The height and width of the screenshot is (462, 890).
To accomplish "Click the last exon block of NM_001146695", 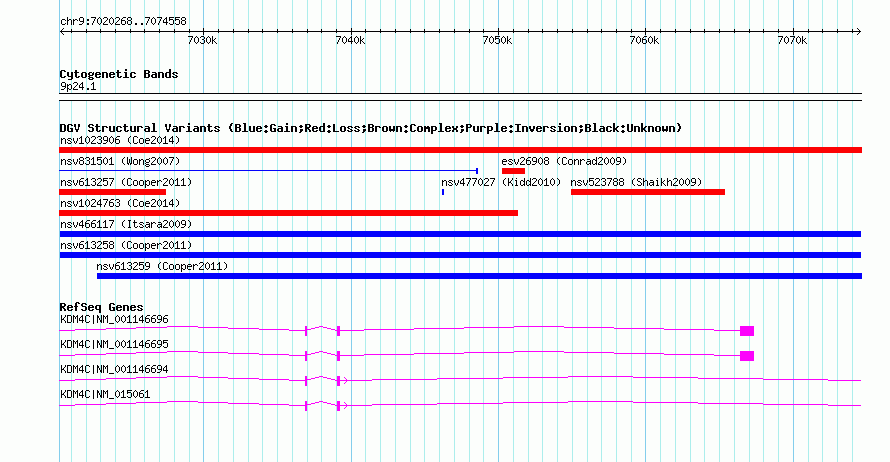I will (x=747, y=356).
